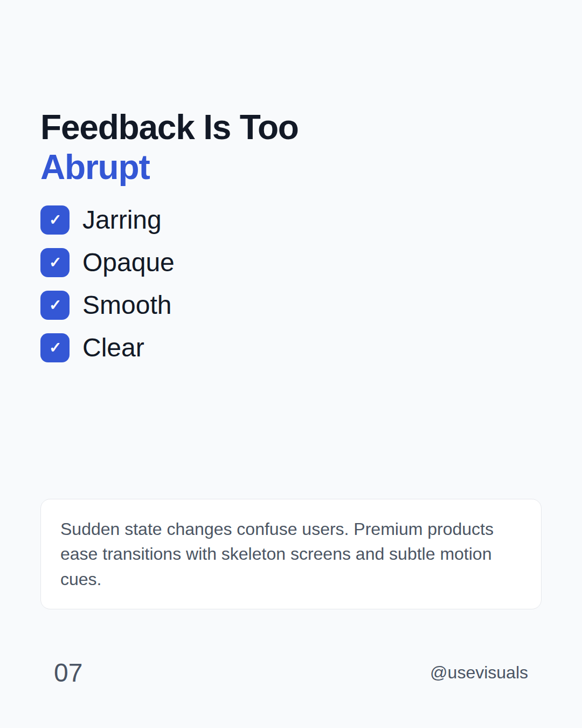Click the words Premium products
This screenshot has width=582, height=728.
[x=424, y=530]
